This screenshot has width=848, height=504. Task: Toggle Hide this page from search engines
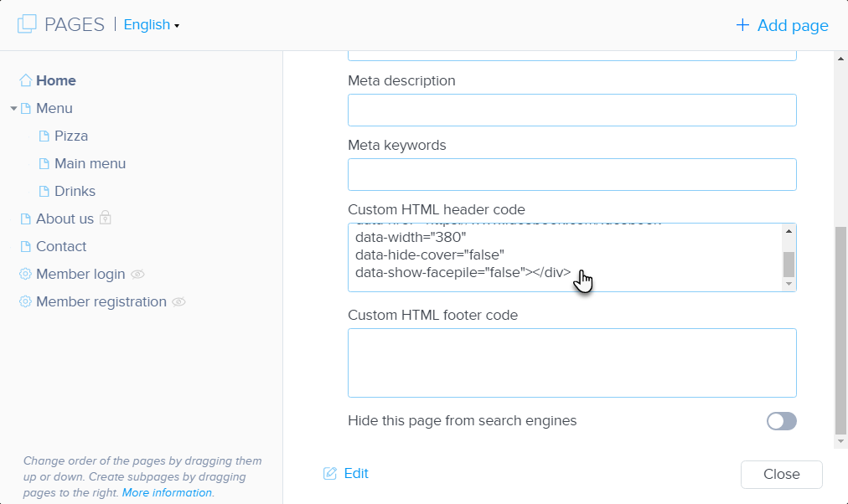781,421
